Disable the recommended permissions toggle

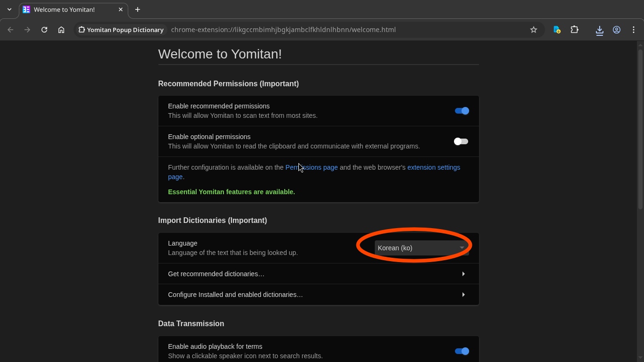point(462,111)
